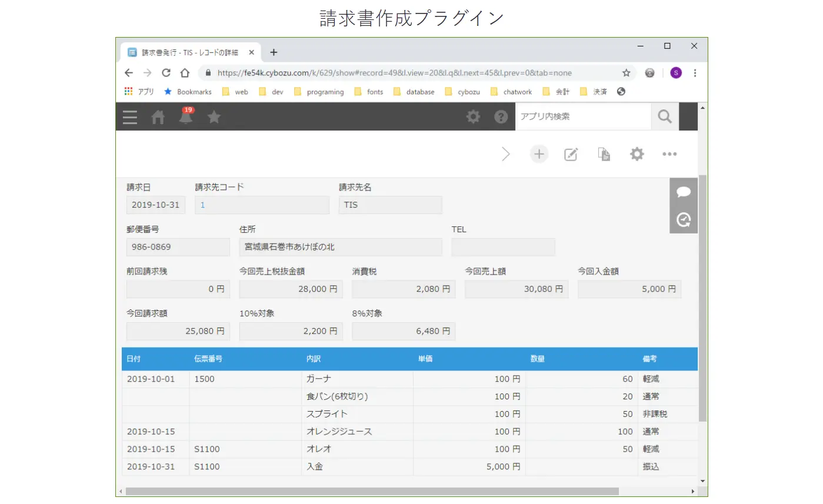Edit this record with the pencil icon
The width and height of the screenshot is (823, 504).
[x=571, y=154]
